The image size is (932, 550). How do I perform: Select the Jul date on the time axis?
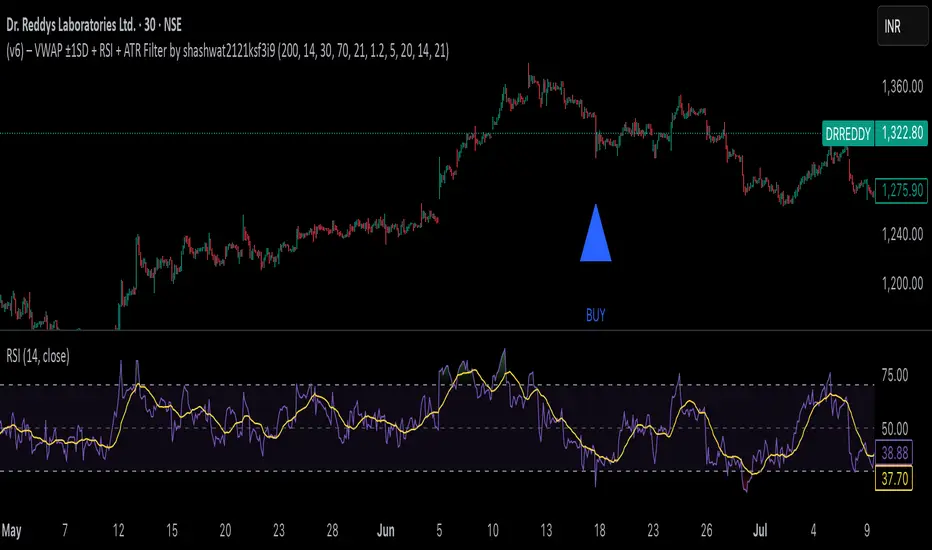[x=760, y=530]
